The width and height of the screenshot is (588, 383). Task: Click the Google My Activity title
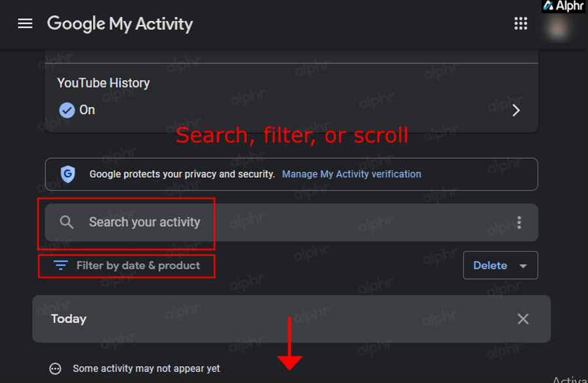[x=120, y=24]
